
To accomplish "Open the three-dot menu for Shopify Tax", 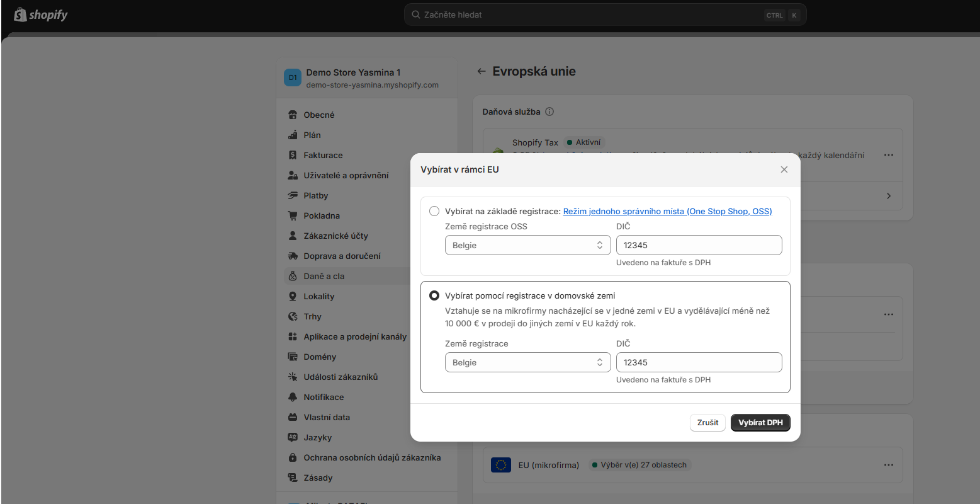I will [x=888, y=155].
